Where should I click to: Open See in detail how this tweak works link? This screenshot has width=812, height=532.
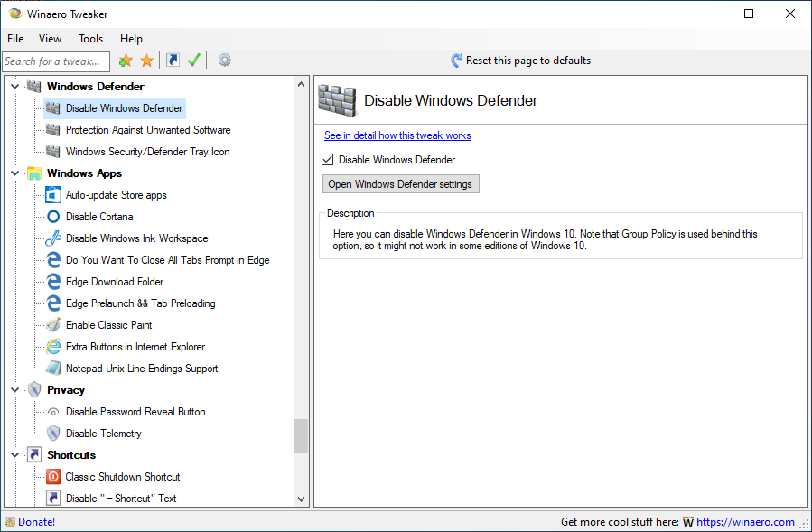point(397,135)
